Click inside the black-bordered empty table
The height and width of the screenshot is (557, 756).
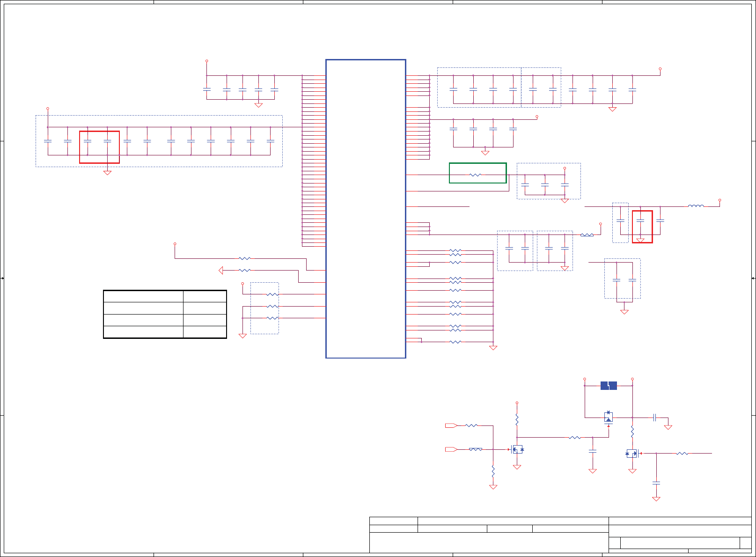pyautogui.click(x=165, y=314)
